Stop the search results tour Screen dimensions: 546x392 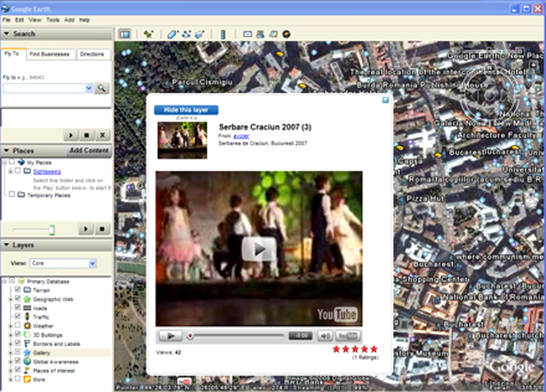[87, 135]
